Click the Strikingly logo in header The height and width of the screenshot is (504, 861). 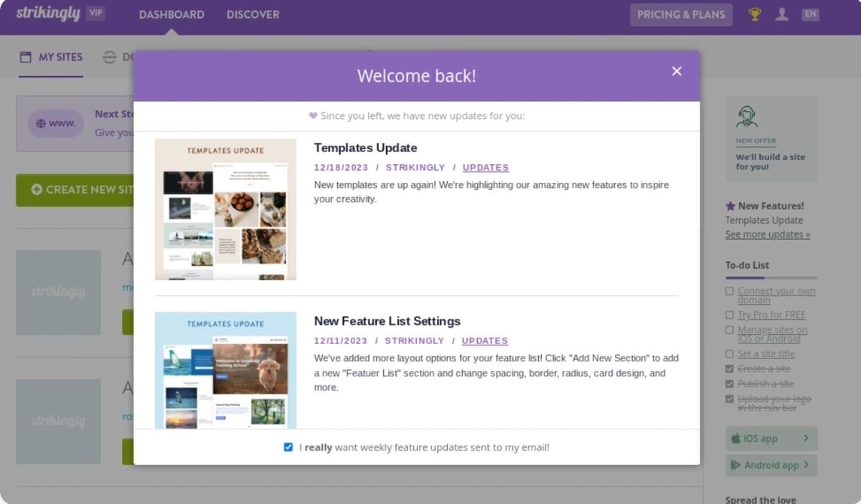point(48,14)
